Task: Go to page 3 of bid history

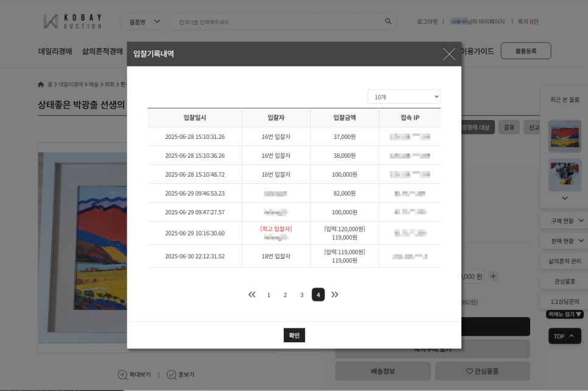Action: coord(301,295)
